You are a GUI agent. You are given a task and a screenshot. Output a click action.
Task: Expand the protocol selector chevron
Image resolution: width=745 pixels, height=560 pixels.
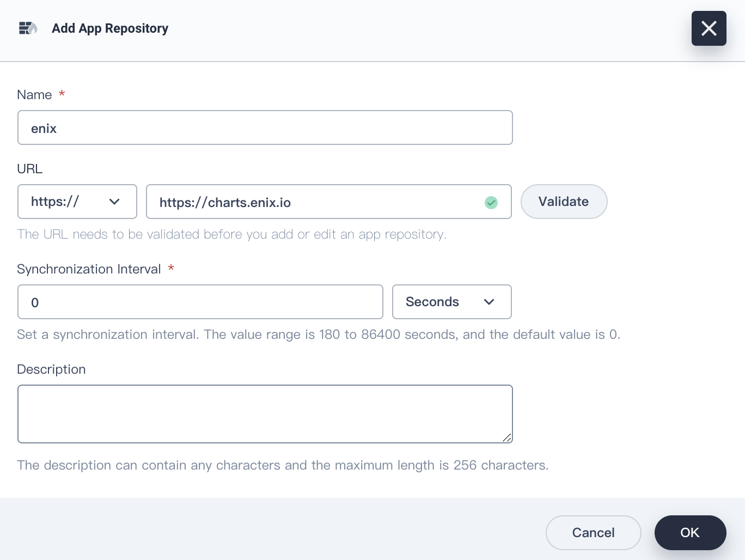point(114,202)
